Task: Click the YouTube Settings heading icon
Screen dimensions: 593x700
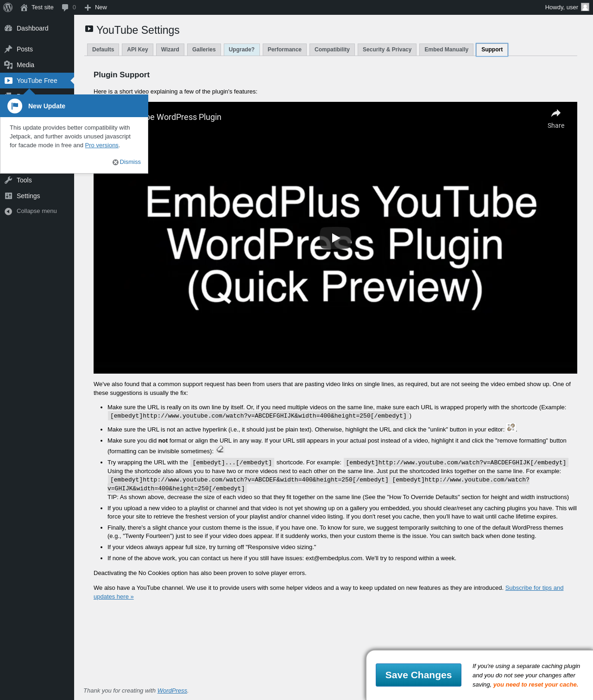Action: [x=89, y=29]
